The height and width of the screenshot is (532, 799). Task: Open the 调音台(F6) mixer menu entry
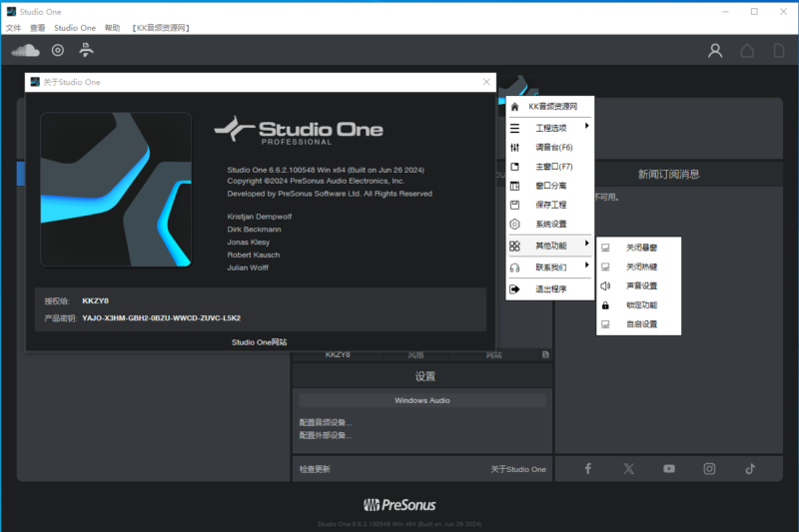[553, 148]
